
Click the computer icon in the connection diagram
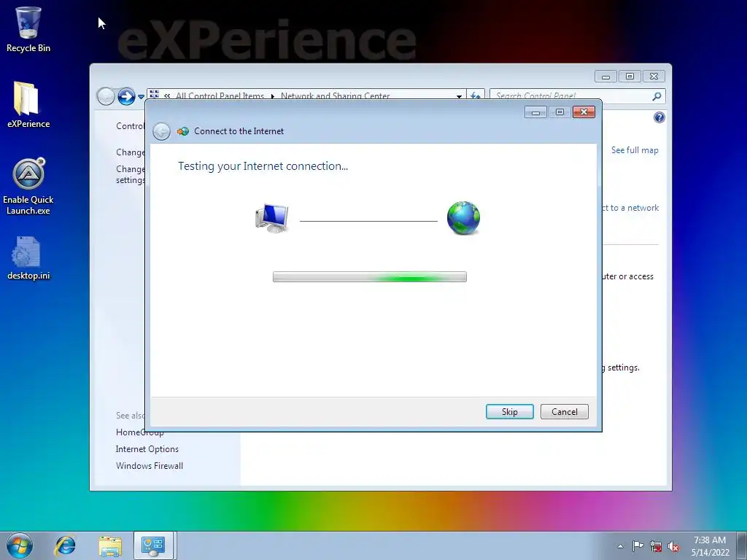[x=272, y=218]
